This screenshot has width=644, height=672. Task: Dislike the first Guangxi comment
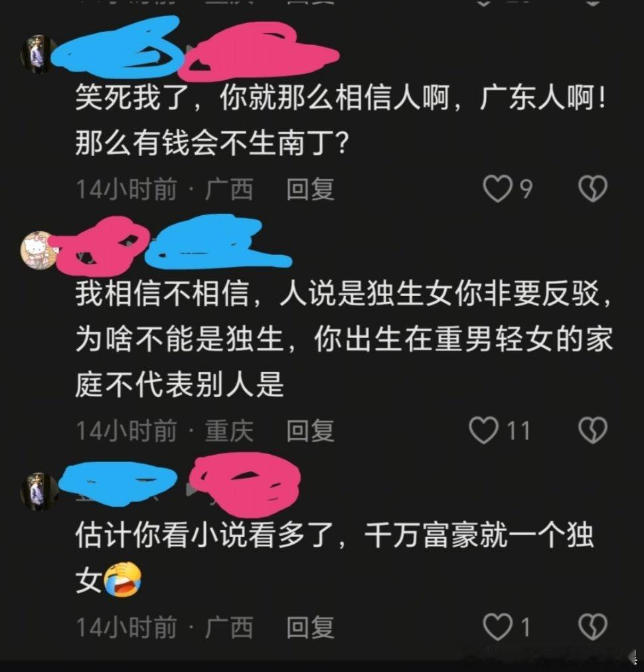(593, 189)
